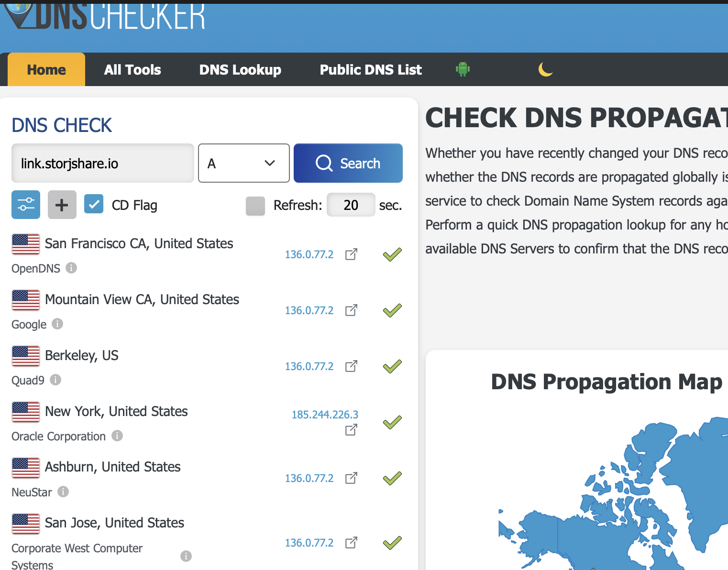Open the All Tools menu
This screenshot has height=570, width=728.
point(132,70)
